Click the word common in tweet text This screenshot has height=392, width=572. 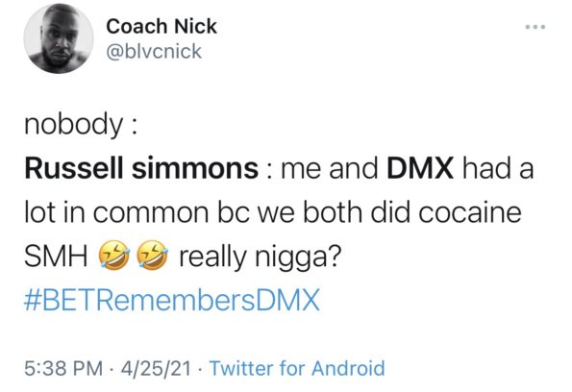[150, 213]
